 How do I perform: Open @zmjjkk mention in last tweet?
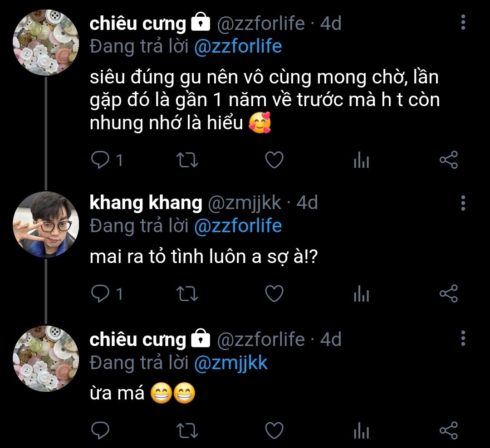pos(230,363)
